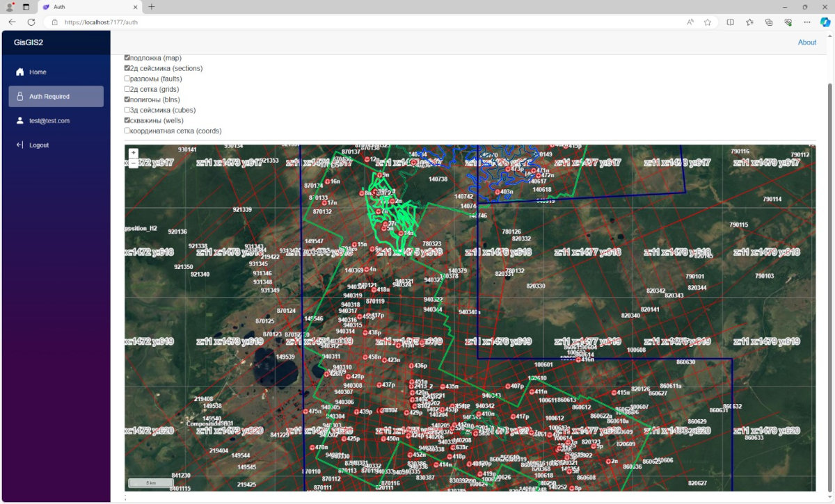835x504 pixels.
Task: Select well marker 403n
Action: click(497, 192)
